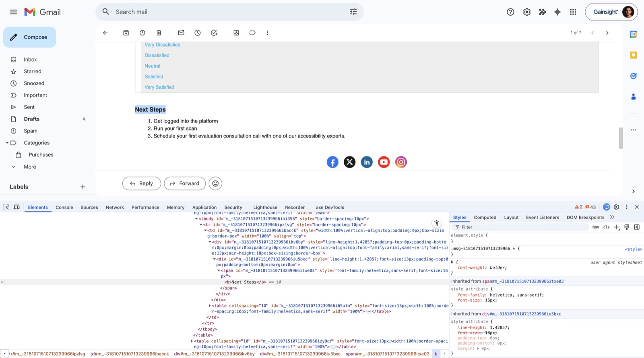Image resolution: width=644 pixels, height=358 pixels.
Task: Create a new label plus icon
Action: click(x=83, y=187)
